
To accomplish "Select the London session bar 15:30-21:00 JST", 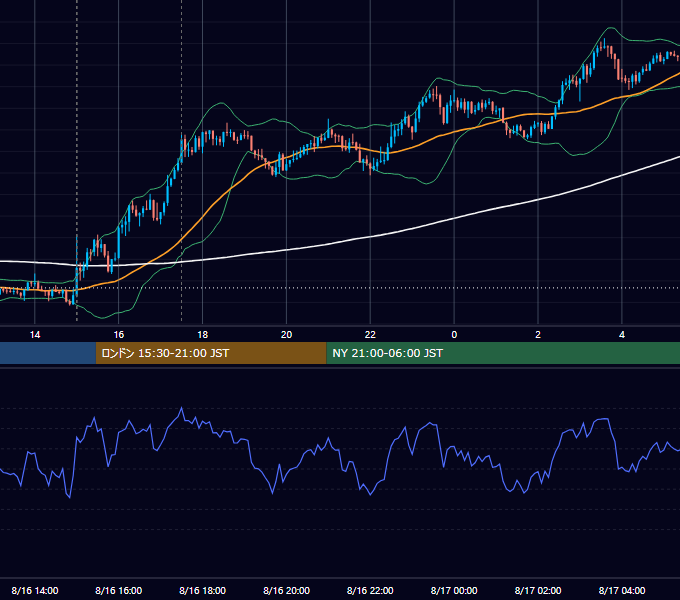I will point(211,353).
